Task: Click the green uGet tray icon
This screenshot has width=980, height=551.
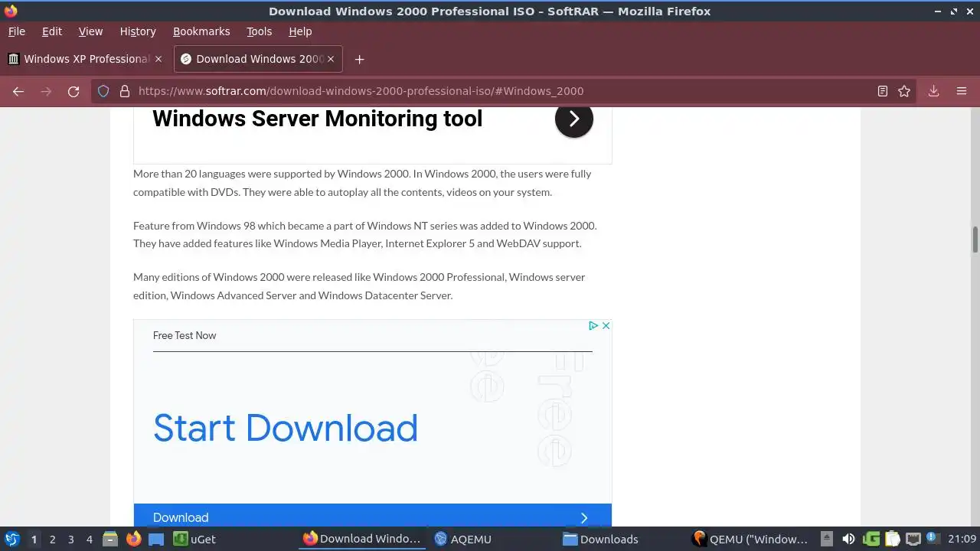Action: tap(871, 539)
